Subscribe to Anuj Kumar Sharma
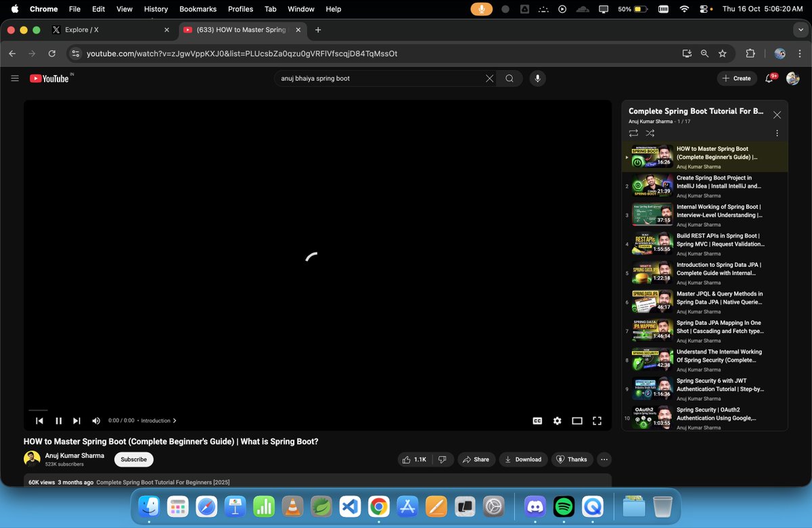Viewport: 812px width, 528px height. (x=134, y=459)
